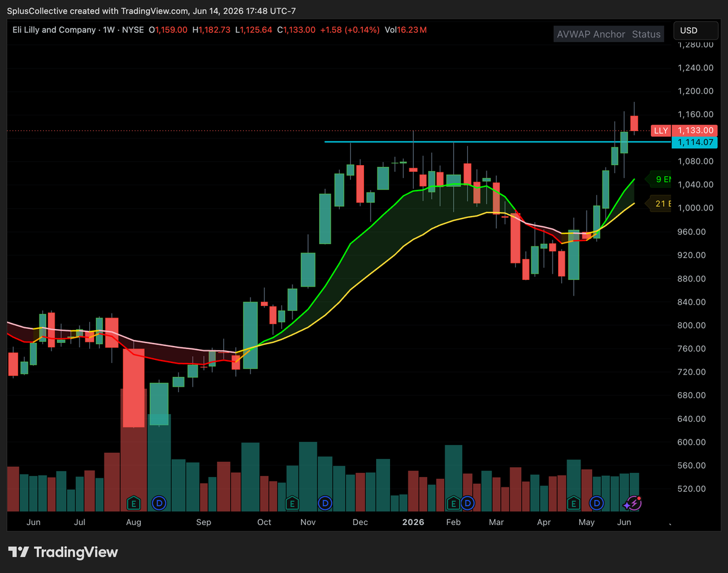Viewport: 728px width, 573px height.
Task: Click the Eli Lilly and Company symbol title
Action: [x=54, y=30]
